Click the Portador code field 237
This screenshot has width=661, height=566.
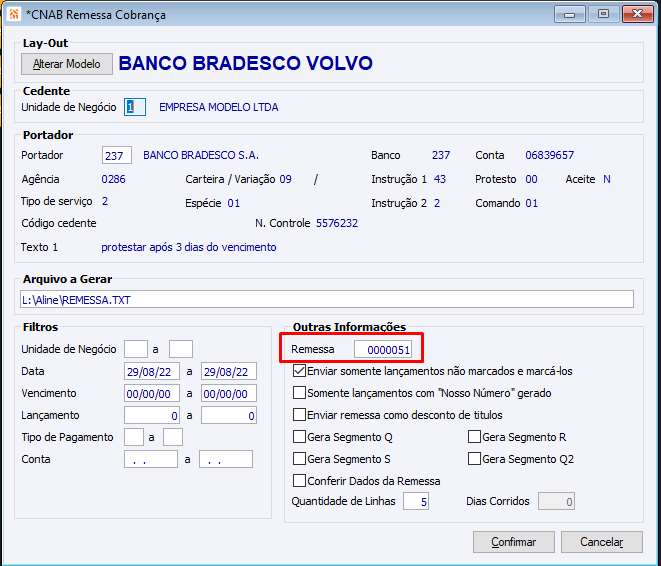[117, 156]
